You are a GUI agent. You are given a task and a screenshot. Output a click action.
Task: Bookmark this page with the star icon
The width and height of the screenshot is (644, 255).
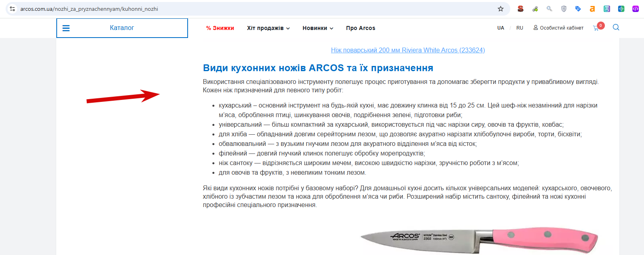pos(501,9)
